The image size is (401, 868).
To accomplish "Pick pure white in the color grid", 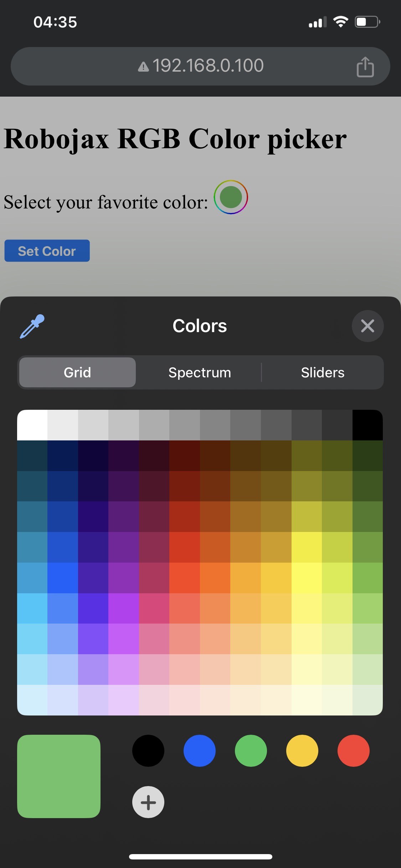I will 32,425.
